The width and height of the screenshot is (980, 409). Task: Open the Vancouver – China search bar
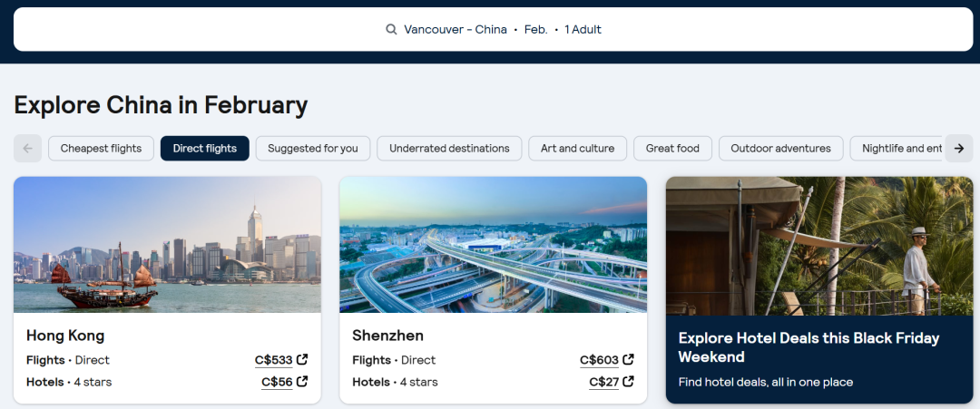click(x=493, y=30)
